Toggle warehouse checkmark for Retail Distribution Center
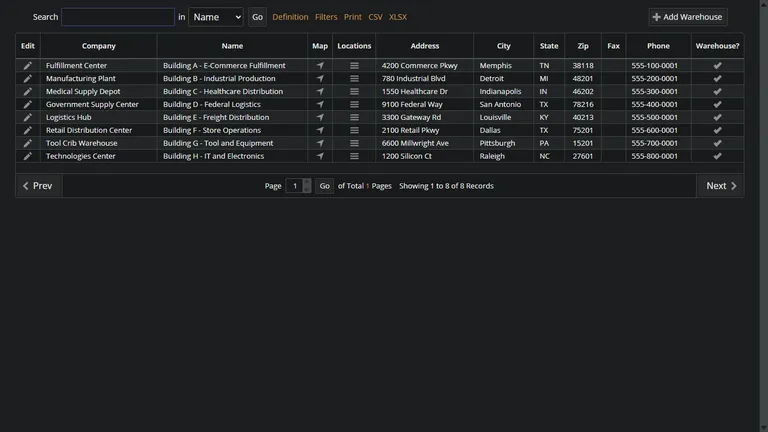This screenshot has height=432, width=768. click(718, 130)
